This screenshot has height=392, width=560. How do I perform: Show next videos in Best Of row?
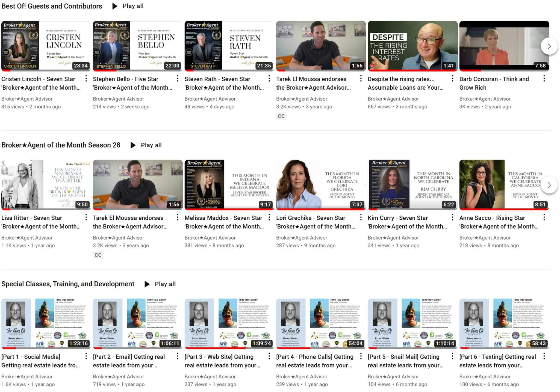[549, 46]
